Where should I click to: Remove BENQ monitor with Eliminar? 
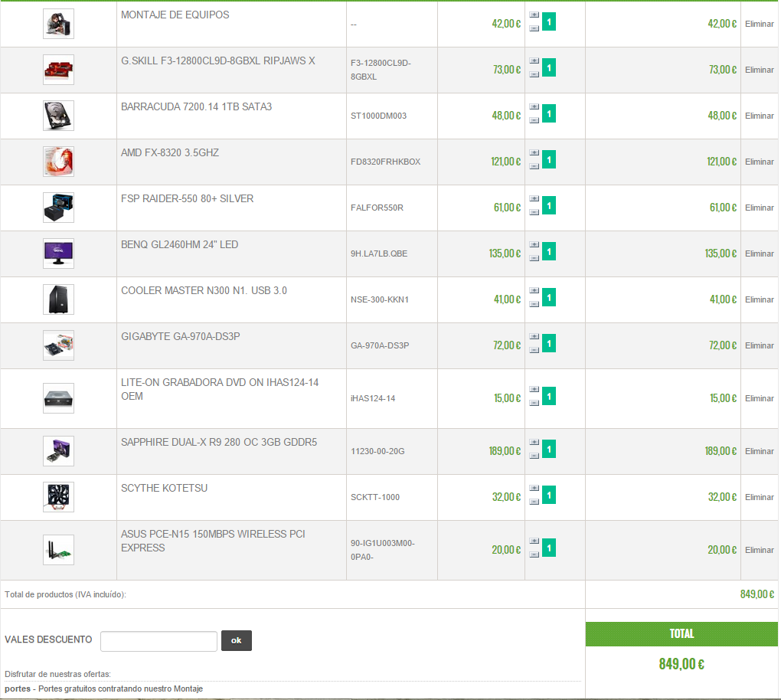click(x=759, y=253)
